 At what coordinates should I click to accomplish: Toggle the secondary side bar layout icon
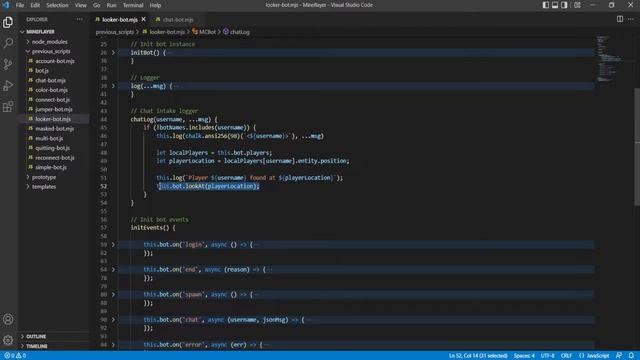click(564, 5)
